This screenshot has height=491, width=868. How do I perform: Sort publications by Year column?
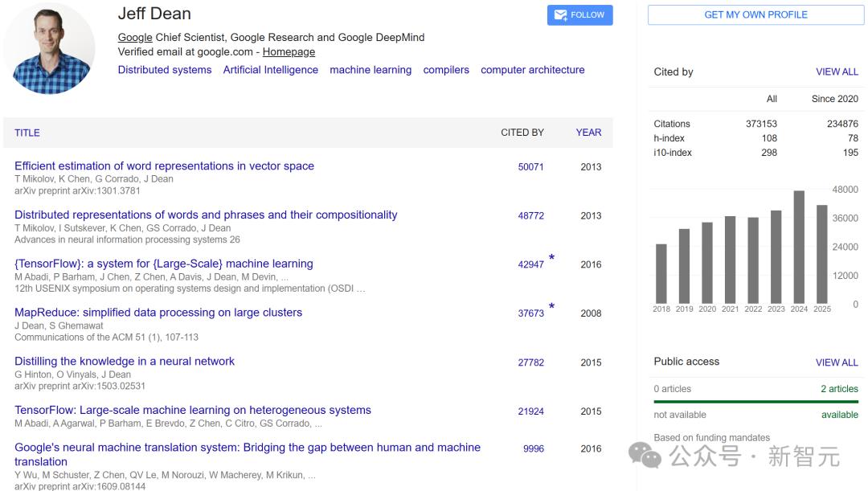coord(588,133)
